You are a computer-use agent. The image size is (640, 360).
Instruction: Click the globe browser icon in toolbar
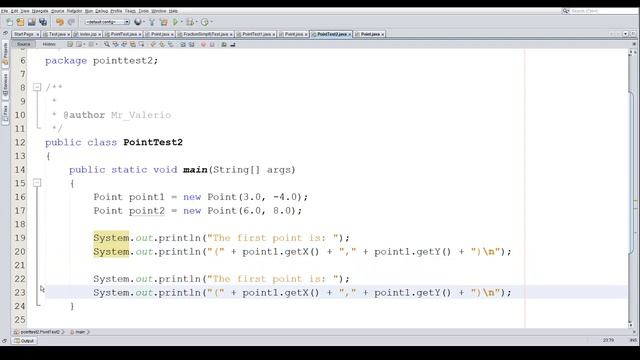[x=138, y=22]
